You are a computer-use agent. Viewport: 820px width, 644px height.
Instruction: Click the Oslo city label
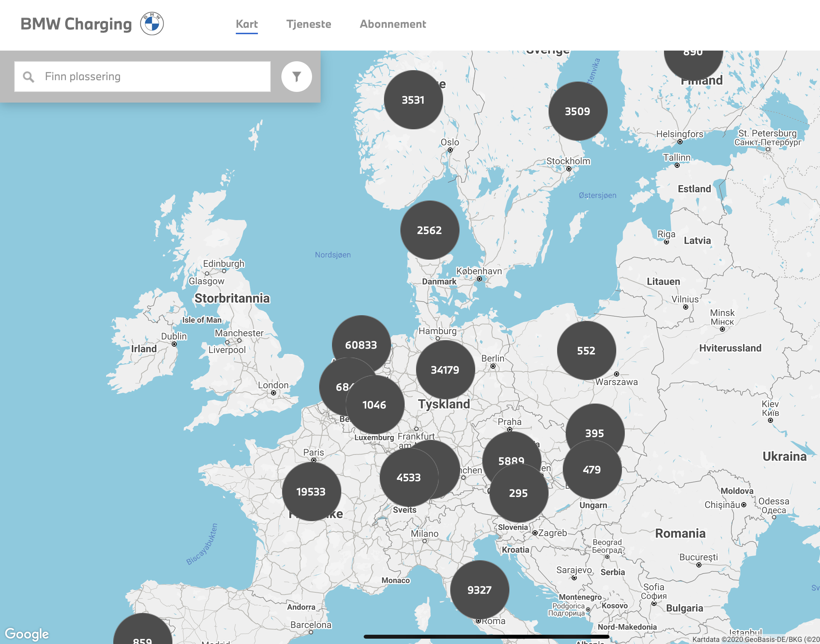click(x=450, y=142)
